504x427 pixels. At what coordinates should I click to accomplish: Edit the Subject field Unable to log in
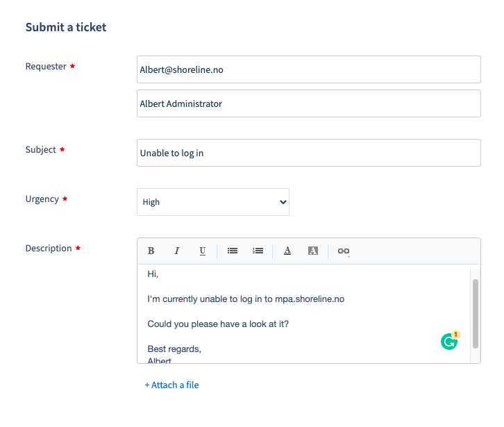pos(309,153)
